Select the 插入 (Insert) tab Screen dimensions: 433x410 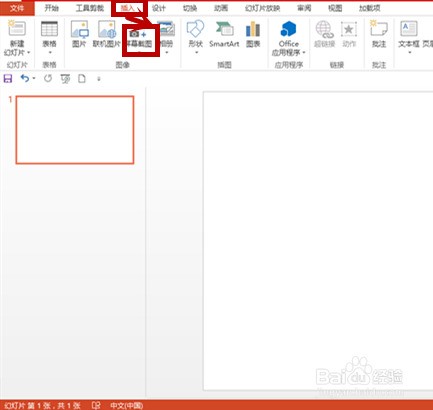click(128, 8)
